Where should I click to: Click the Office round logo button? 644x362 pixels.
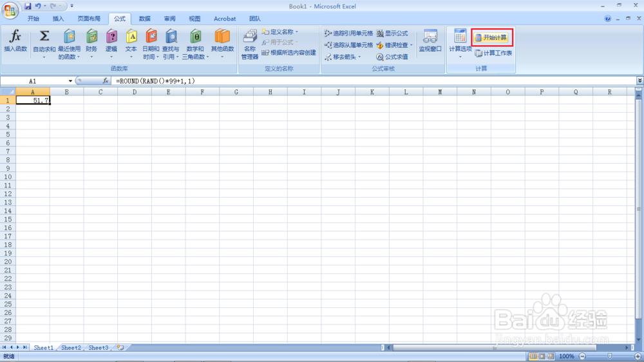[10, 10]
